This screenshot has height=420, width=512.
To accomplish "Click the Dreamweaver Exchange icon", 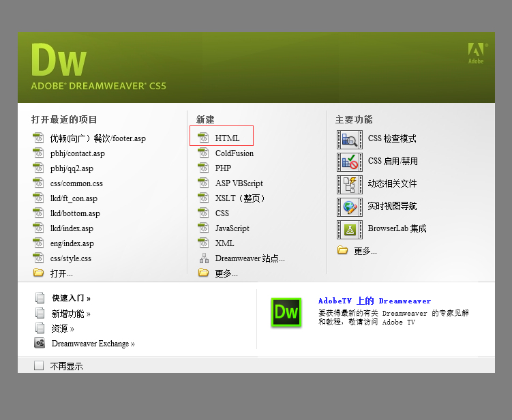I will click(40, 344).
